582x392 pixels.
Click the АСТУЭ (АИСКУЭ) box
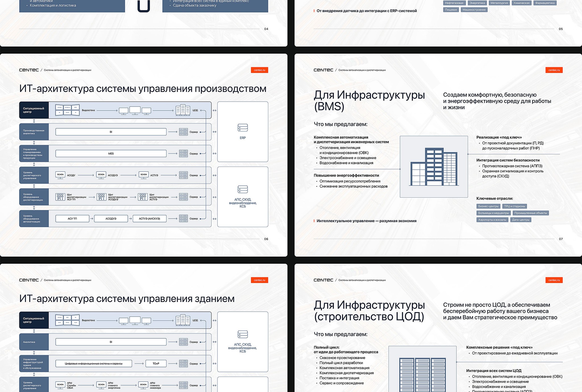(x=149, y=219)
